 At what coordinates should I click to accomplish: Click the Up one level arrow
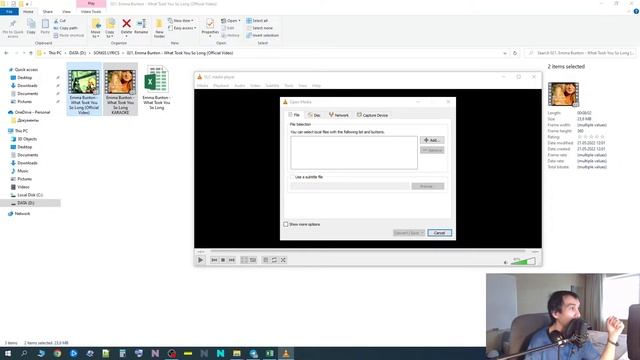coord(31,53)
